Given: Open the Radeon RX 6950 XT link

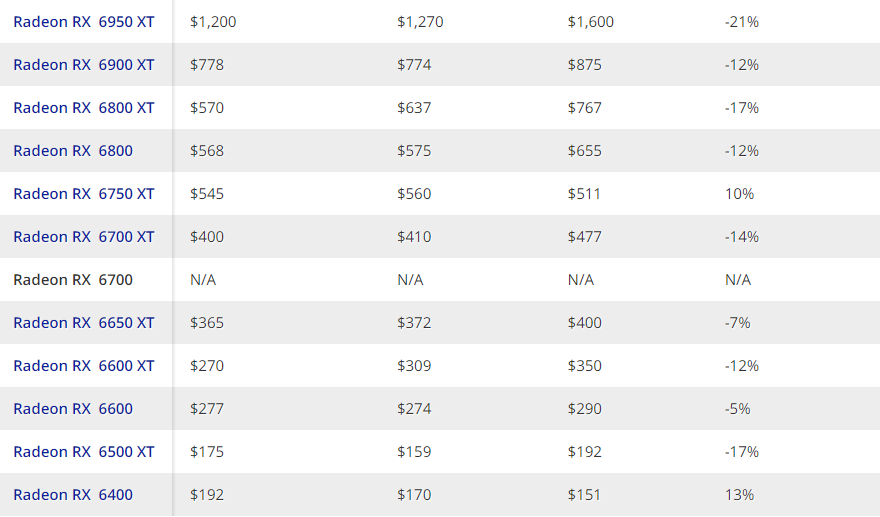Looking at the screenshot, I should [x=84, y=22].
